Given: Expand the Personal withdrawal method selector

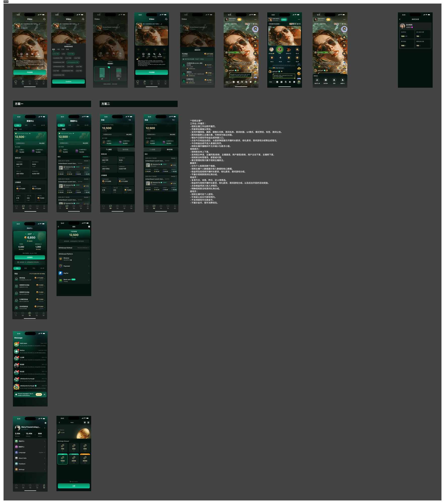Looking at the screenshot, I should coord(83,248).
